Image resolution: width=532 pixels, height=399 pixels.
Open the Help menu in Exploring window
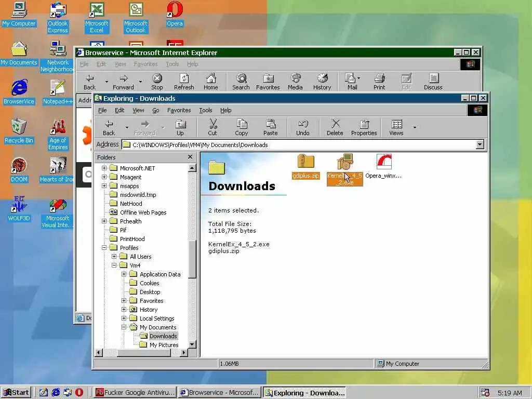[226, 110]
